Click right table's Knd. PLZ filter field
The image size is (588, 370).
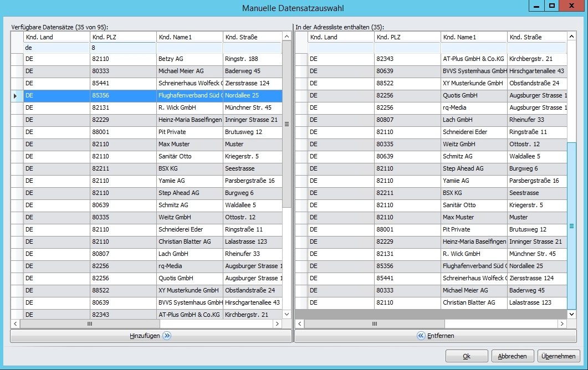(407, 48)
